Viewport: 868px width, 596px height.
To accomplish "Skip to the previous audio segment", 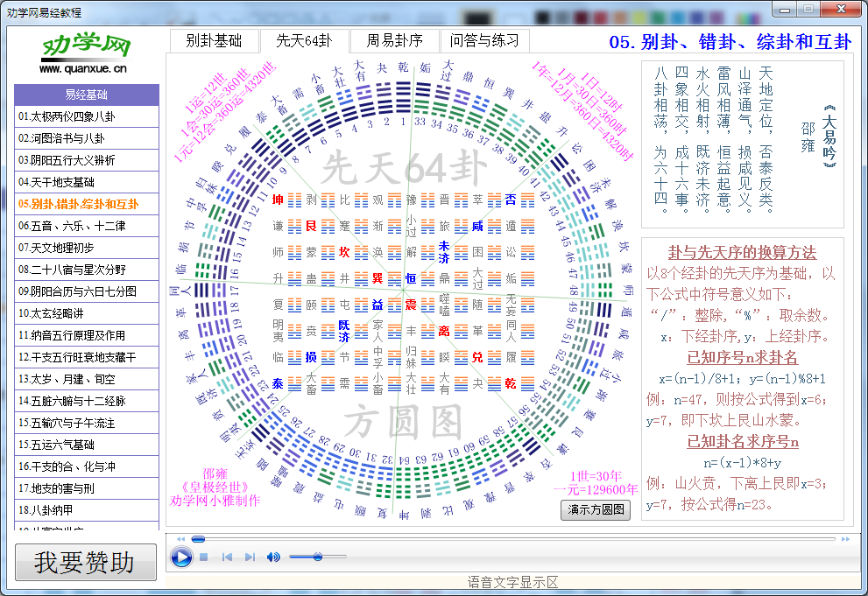I will pyautogui.click(x=226, y=556).
